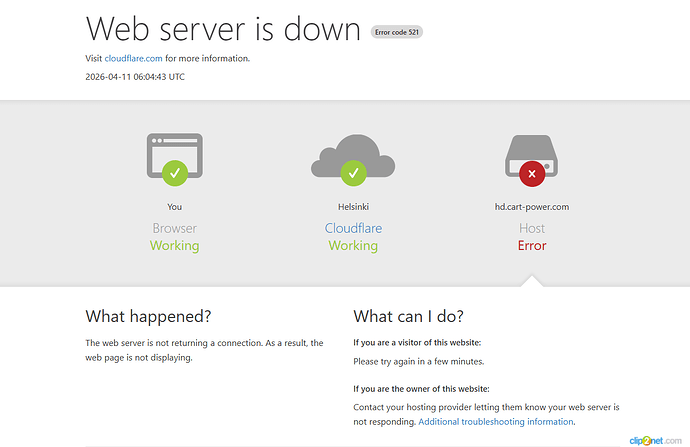The height and width of the screenshot is (447, 690).
Task: Open Additional troubleshooting information link
Action: coord(496,421)
